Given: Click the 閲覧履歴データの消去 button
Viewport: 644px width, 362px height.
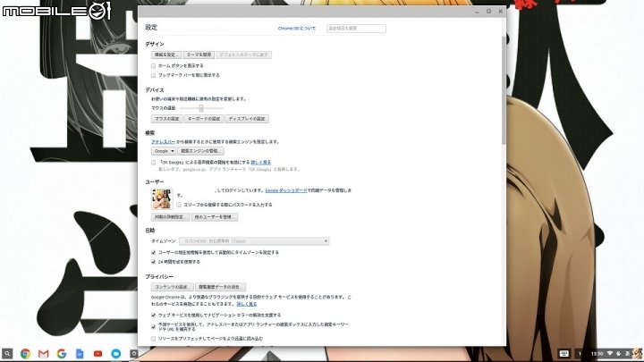Looking at the screenshot, I should coord(221,287).
